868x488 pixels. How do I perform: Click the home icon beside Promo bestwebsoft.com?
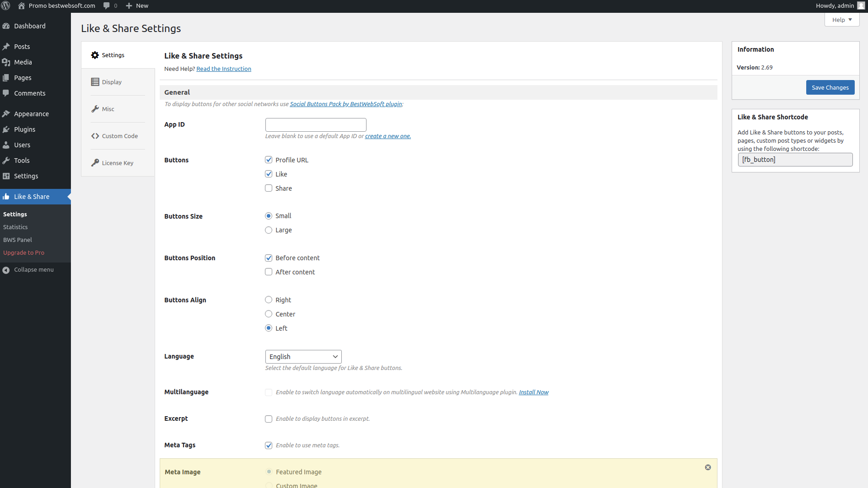point(22,6)
